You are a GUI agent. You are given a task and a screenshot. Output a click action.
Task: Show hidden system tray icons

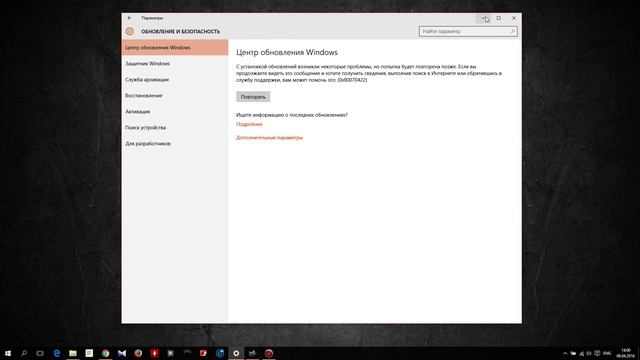point(565,353)
